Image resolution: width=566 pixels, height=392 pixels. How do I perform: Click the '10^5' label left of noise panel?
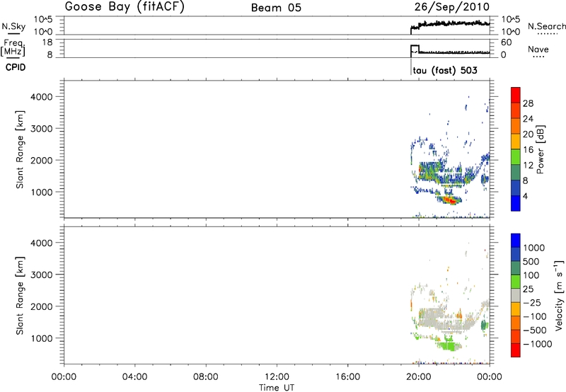(x=44, y=20)
